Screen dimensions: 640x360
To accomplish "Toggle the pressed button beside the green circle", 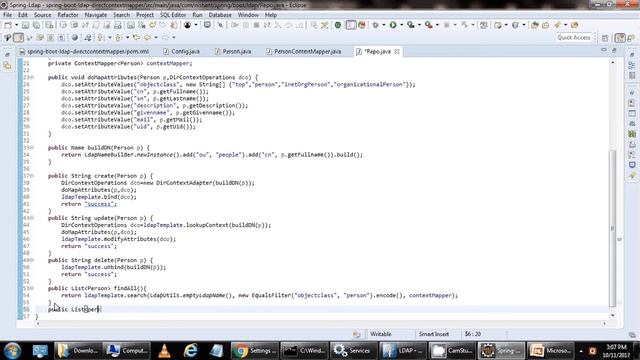I will [x=351, y=25].
